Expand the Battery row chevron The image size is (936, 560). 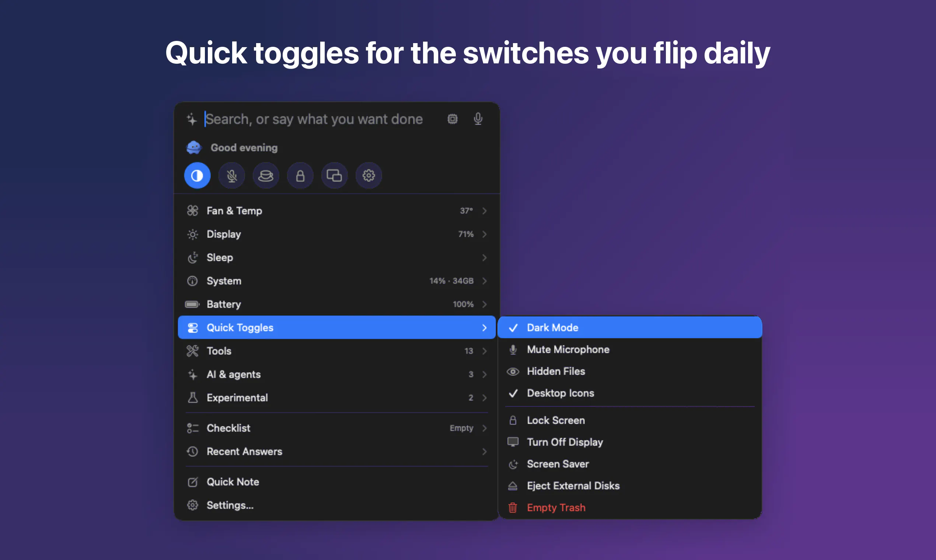point(484,304)
